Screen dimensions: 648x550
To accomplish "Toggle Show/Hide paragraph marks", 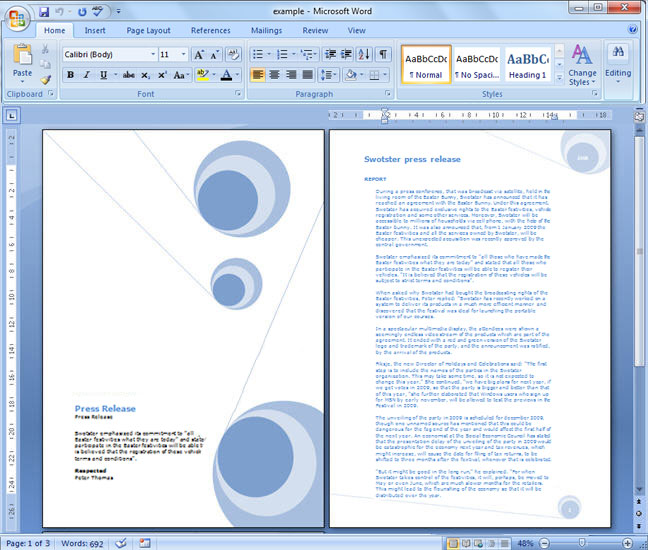I will (383, 54).
